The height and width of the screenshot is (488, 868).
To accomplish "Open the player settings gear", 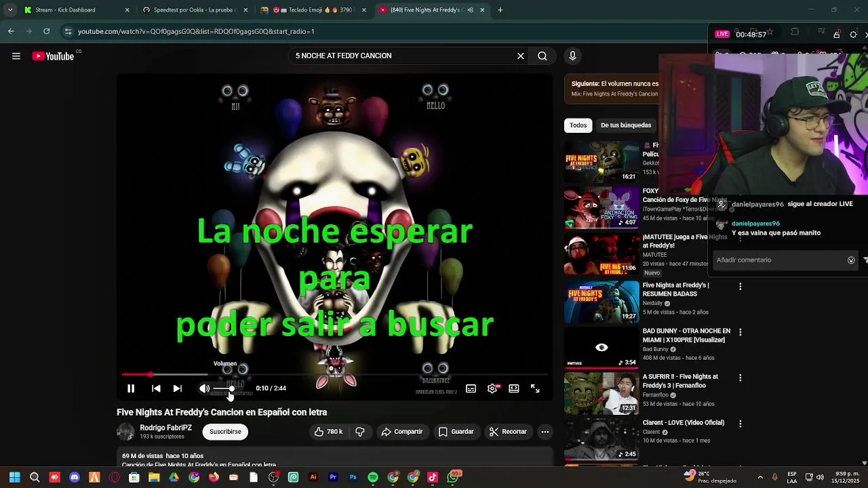I will pyautogui.click(x=492, y=388).
